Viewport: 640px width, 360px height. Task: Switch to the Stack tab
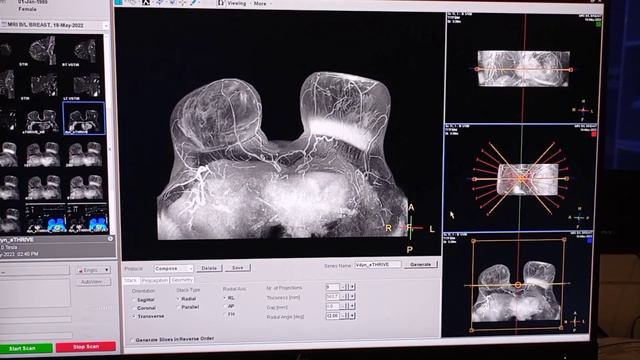pos(131,280)
